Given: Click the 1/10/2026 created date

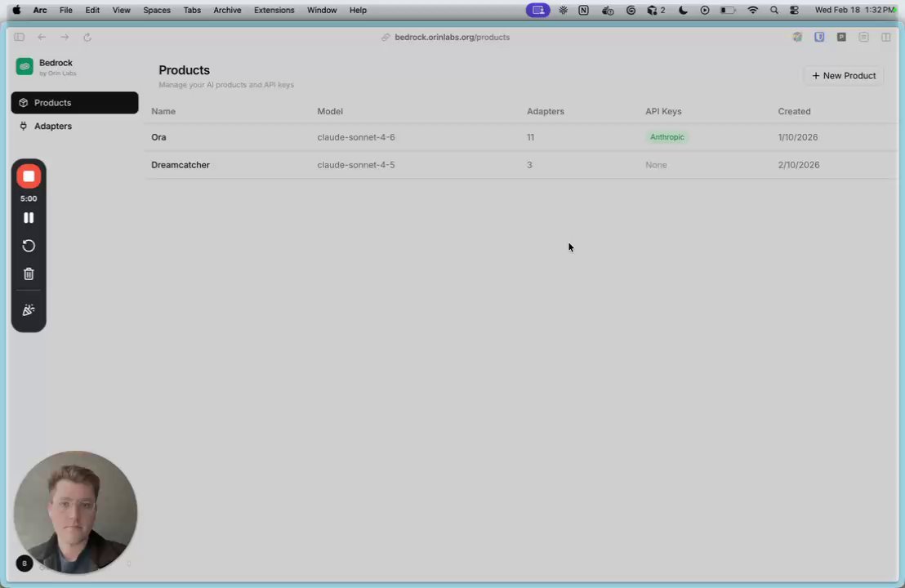Looking at the screenshot, I should tap(798, 137).
